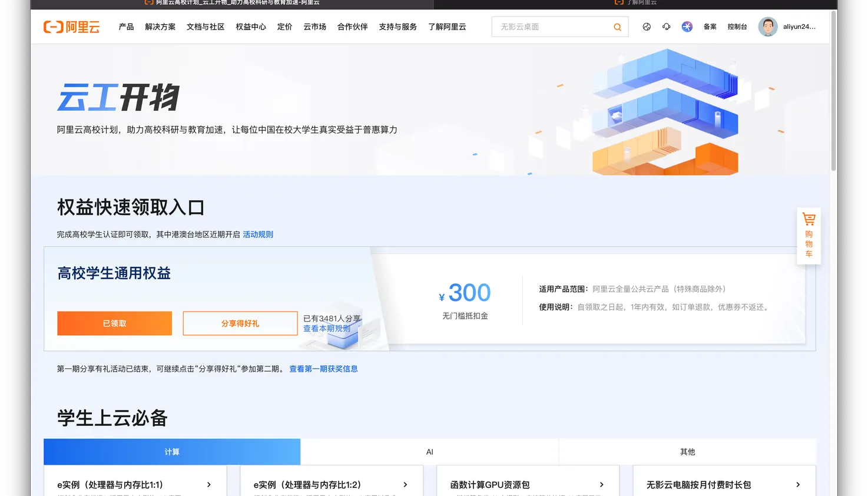Open the 权益中心 menu
The height and width of the screenshot is (496, 868).
pyautogui.click(x=251, y=27)
